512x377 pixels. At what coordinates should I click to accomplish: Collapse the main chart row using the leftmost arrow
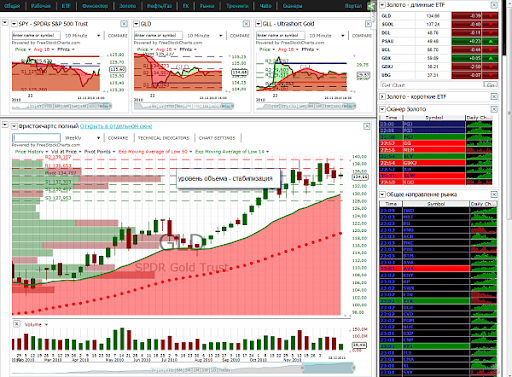(x=5, y=125)
